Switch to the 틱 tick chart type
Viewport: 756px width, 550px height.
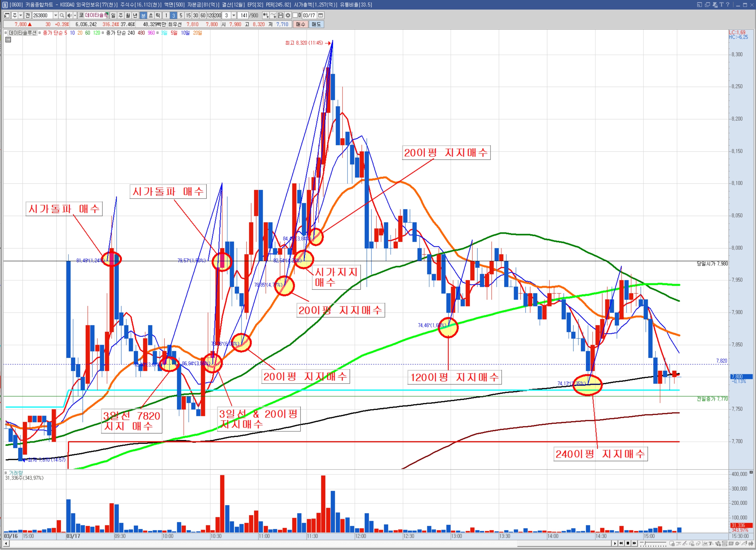pos(158,15)
